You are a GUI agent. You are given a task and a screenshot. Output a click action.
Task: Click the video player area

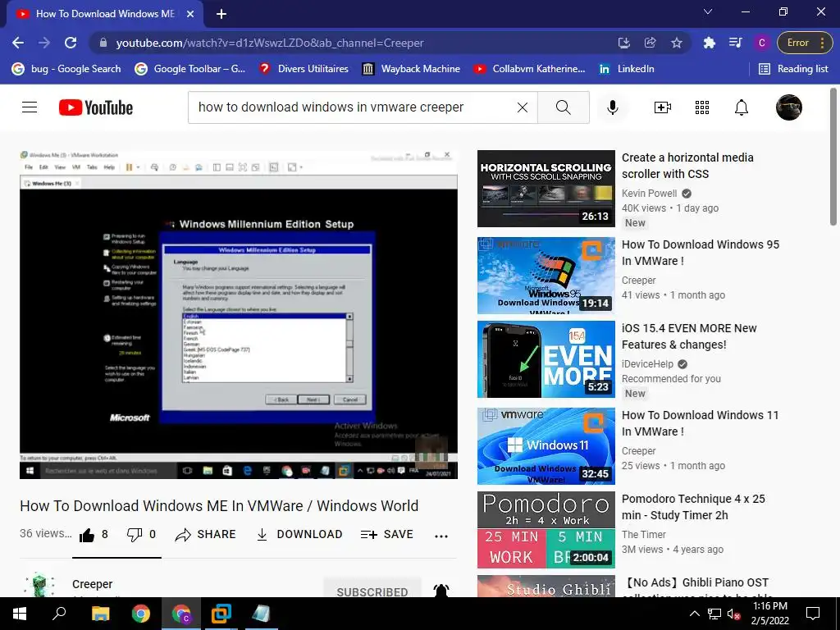point(239,314)
